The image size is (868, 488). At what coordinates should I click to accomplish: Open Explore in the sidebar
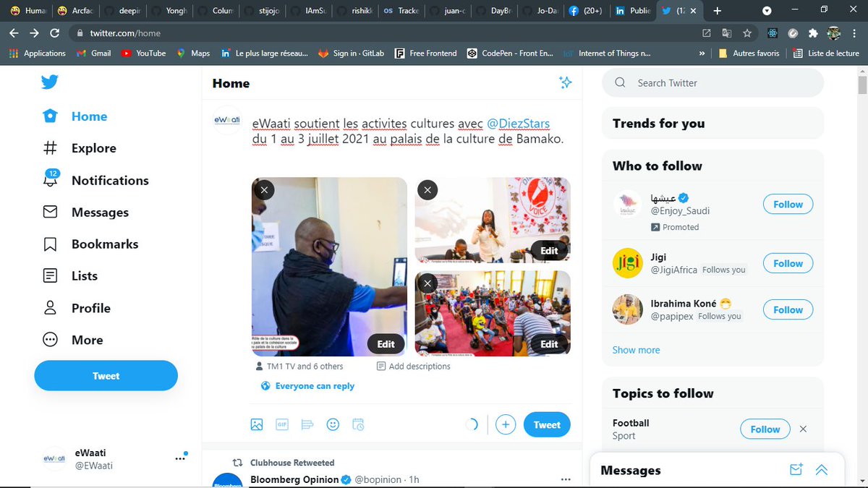click(80, 148)
